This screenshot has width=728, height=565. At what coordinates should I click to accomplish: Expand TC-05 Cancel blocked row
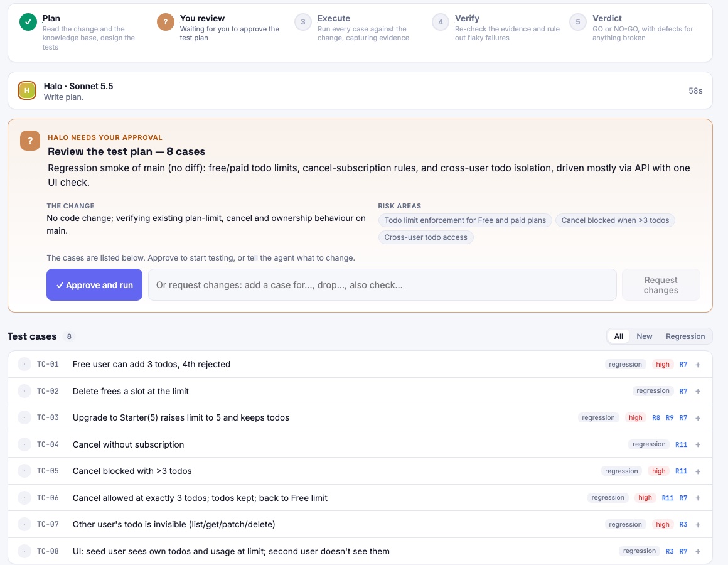(x=698, y=471)
